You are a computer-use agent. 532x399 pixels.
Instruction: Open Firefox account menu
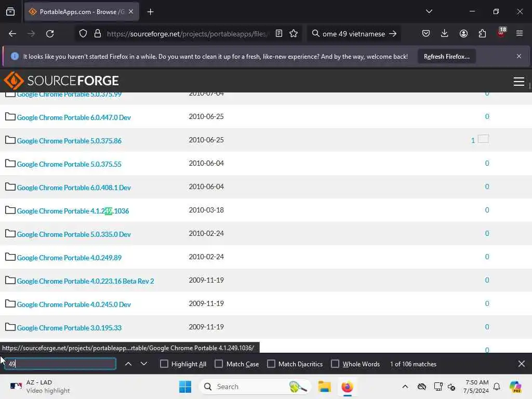pos(463,33)
